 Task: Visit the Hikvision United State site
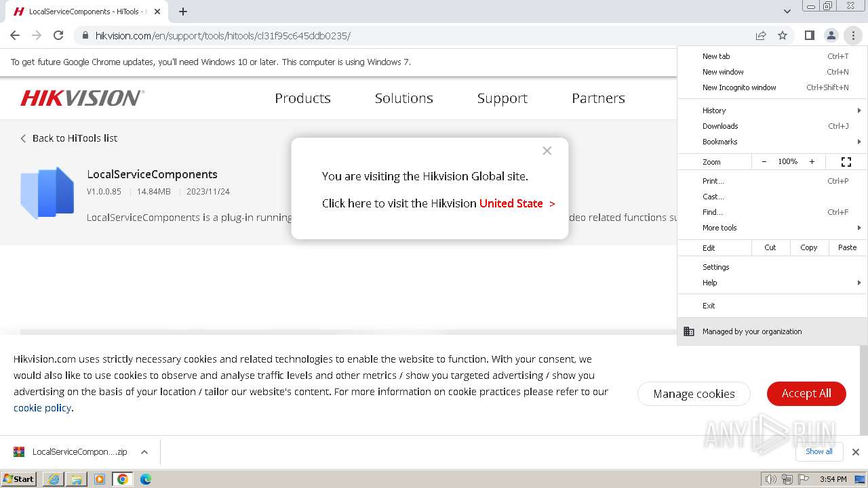517,203
